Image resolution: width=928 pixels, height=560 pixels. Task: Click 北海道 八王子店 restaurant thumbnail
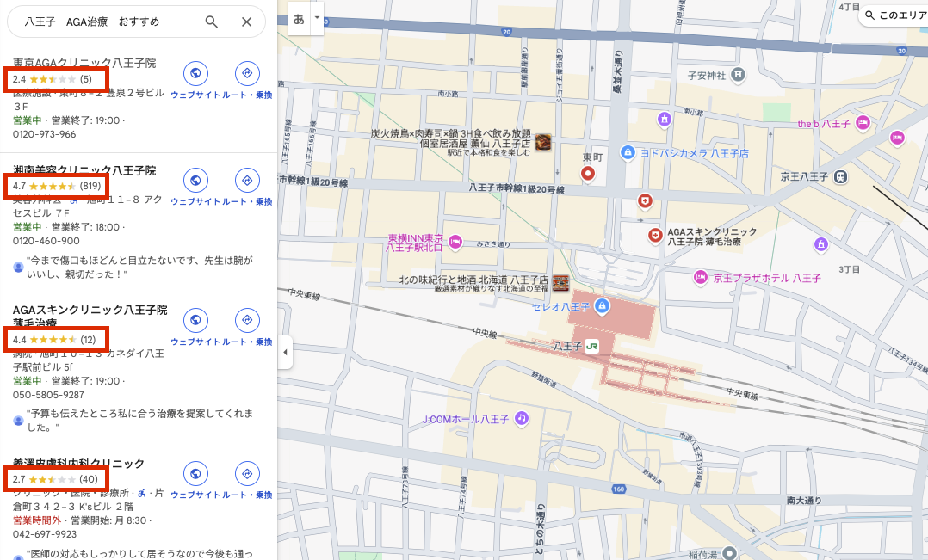560,283
